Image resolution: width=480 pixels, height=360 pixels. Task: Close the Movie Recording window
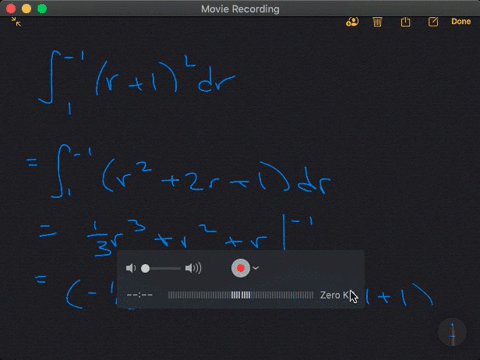click(11, 8)
